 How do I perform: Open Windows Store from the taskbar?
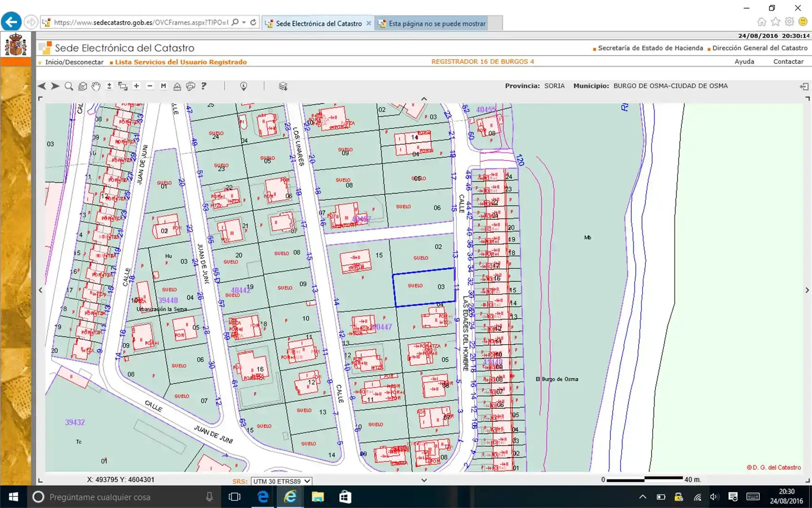coord(345,497)
